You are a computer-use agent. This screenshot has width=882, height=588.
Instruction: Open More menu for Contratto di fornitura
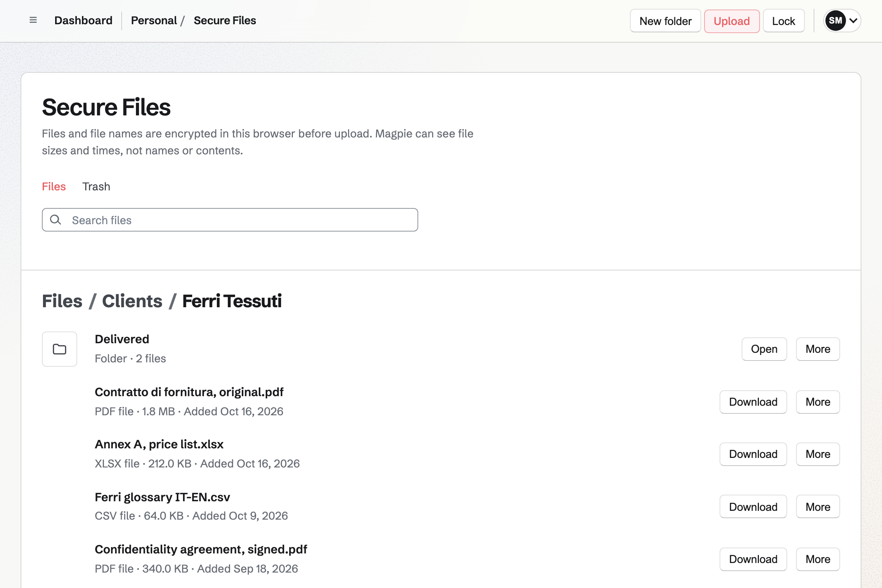[817, 402]
